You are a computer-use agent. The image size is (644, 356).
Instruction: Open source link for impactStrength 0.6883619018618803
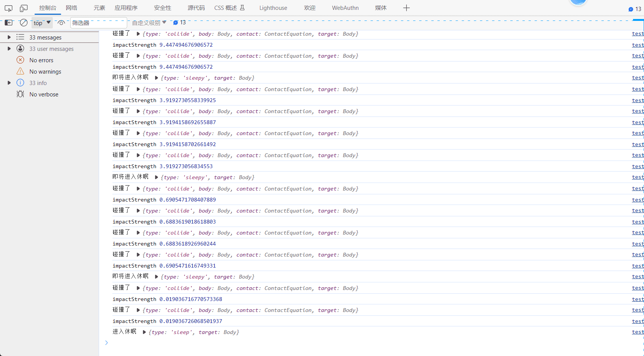pos(638,222)
